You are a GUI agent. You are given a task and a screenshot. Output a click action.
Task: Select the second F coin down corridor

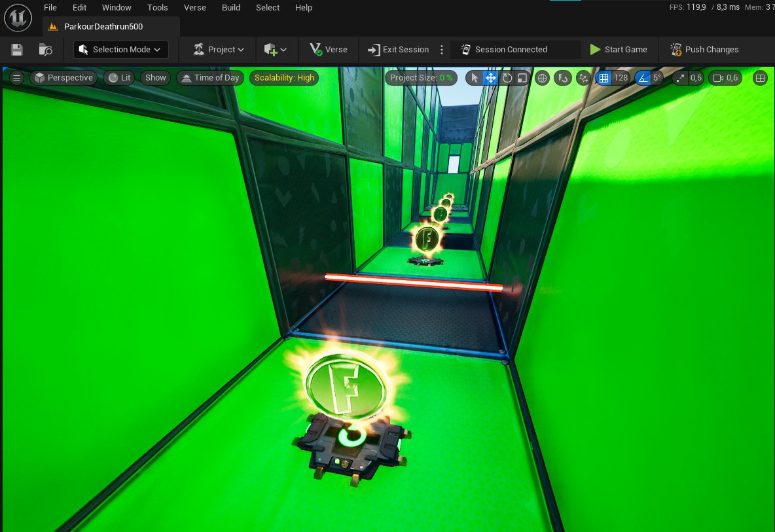click(x=427, y=239)
